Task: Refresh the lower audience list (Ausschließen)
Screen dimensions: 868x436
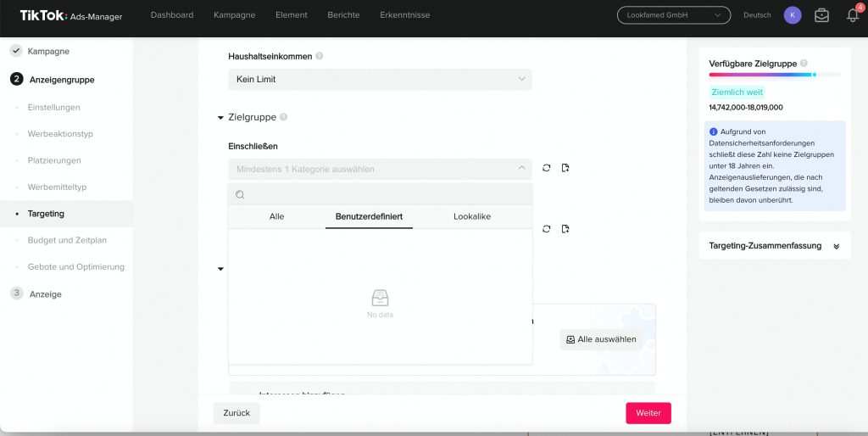Action: coord(547,229)
